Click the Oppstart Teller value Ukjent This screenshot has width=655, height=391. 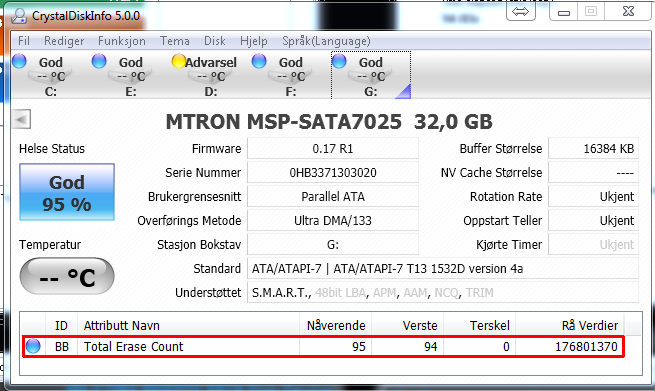(594, 221)
